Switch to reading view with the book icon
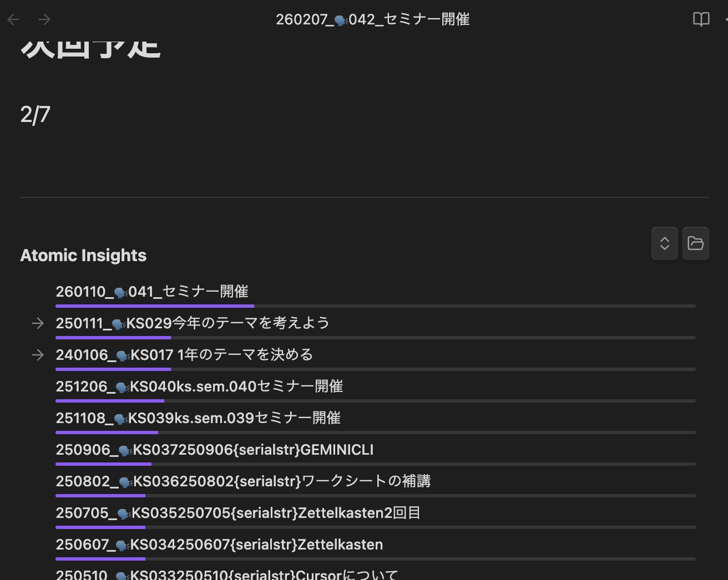 [x=701, y=19]
